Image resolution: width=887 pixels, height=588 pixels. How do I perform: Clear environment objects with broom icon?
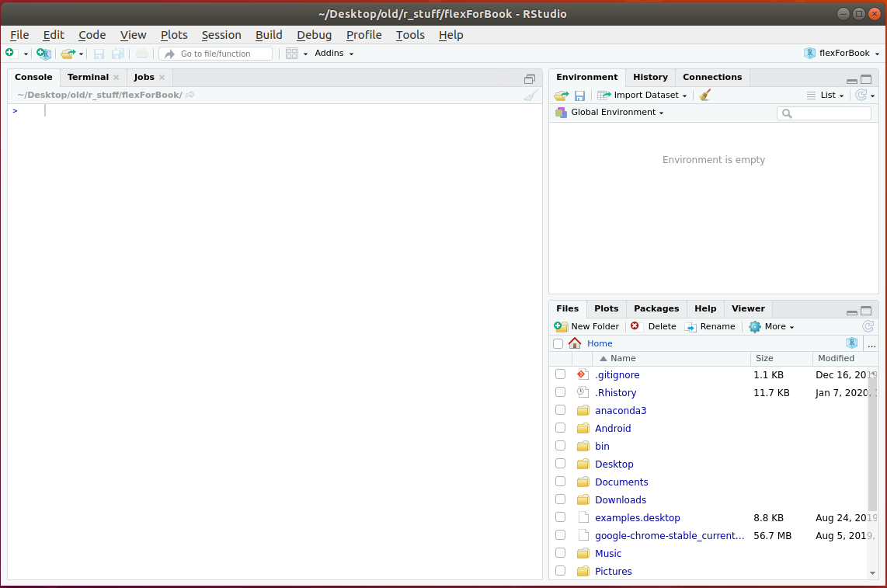[704, 95]
